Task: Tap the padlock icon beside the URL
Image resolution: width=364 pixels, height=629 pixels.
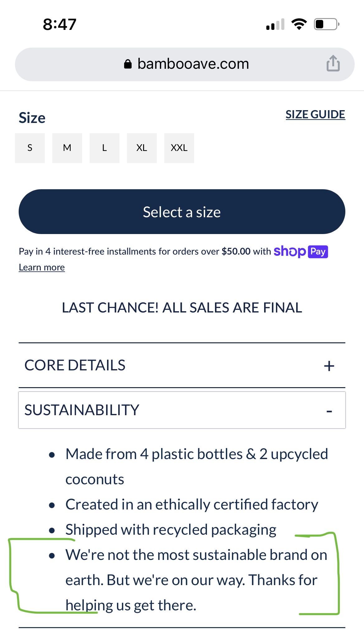Action: pos(128,64)
